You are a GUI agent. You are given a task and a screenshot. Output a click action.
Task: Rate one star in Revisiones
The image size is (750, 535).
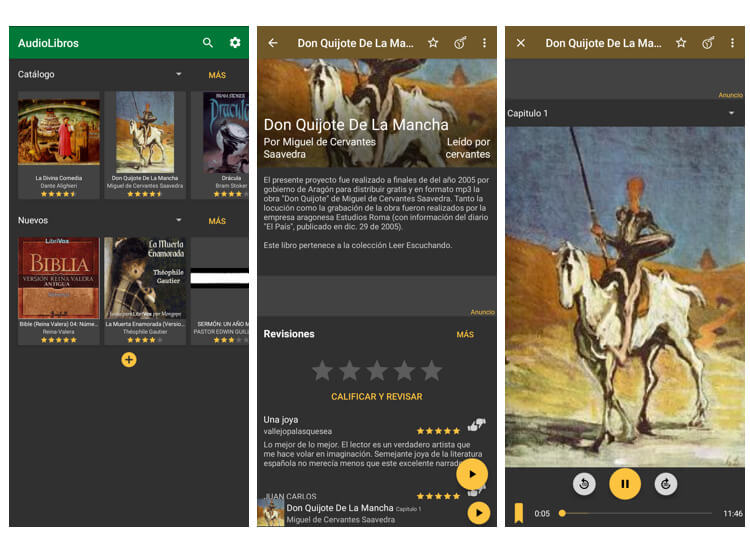pyautogui.click(x=322, y=371)
